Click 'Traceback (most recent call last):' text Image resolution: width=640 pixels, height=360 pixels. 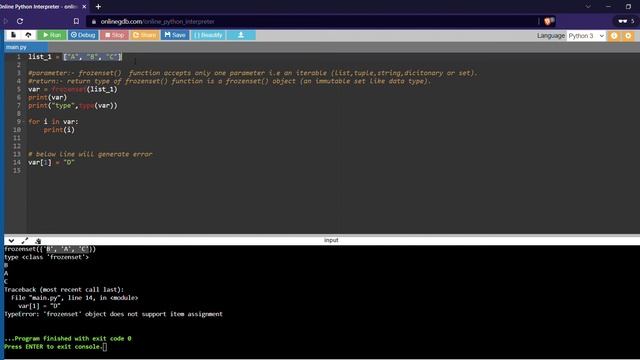pos(64,290)
